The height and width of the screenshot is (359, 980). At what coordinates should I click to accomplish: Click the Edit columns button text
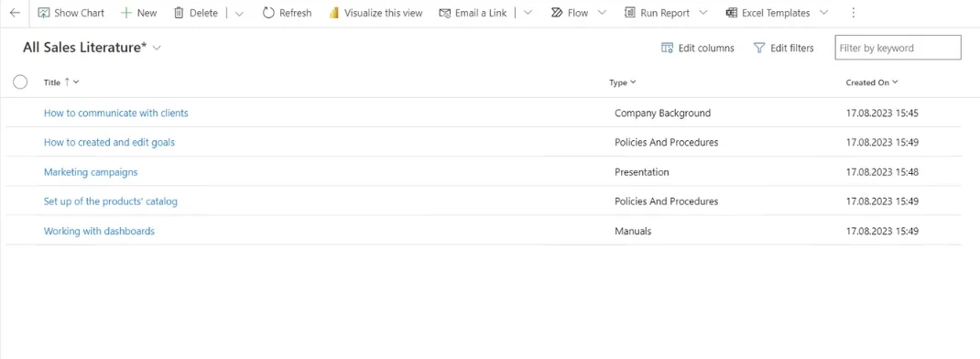tap(706, 49)
